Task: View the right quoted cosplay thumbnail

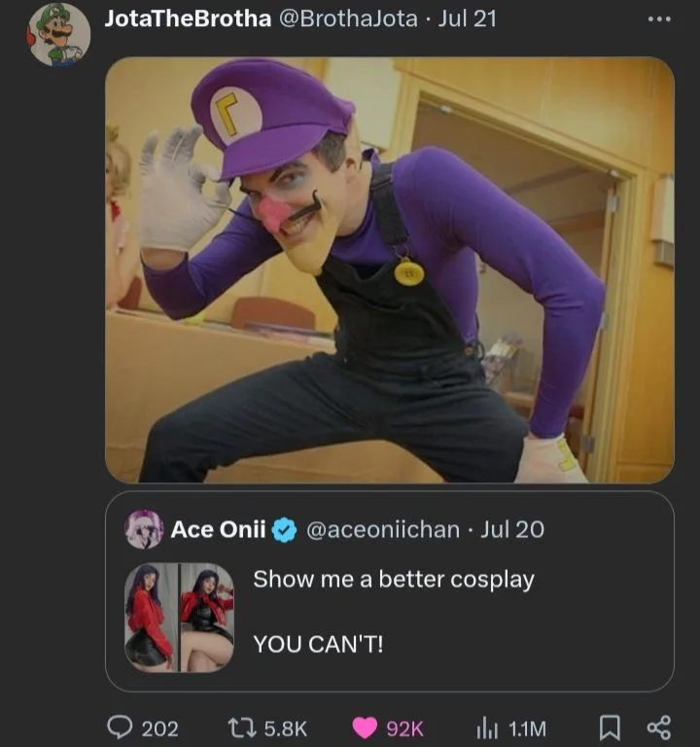Action: coord(207,618)
